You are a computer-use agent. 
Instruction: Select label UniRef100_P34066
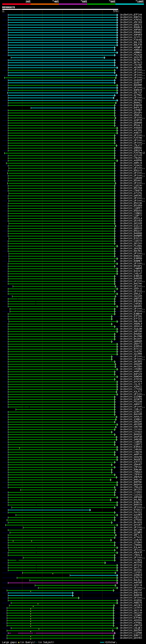pyautogui.click(x=131, y=40)
